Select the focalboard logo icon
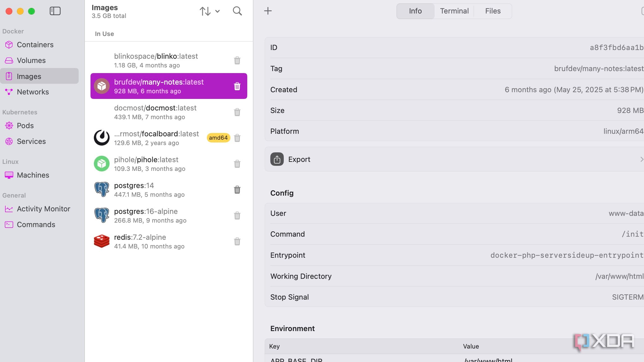The image size is (644, 362). (102, 138)
